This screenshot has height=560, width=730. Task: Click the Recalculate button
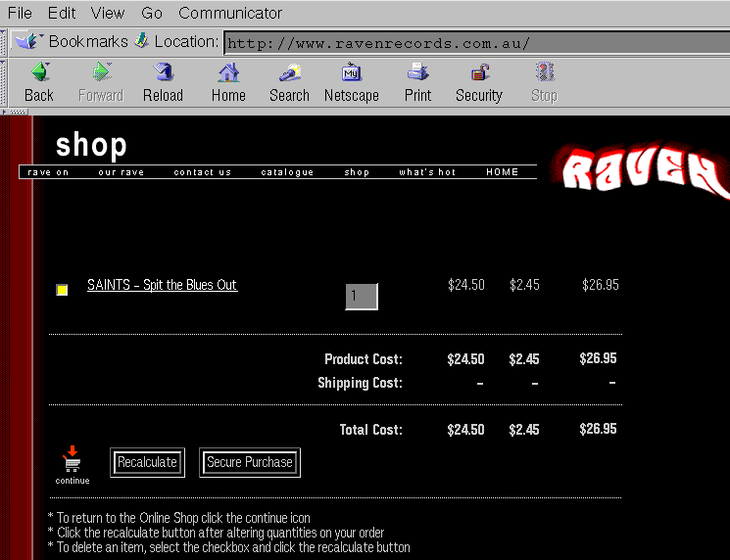click(147, 462)
